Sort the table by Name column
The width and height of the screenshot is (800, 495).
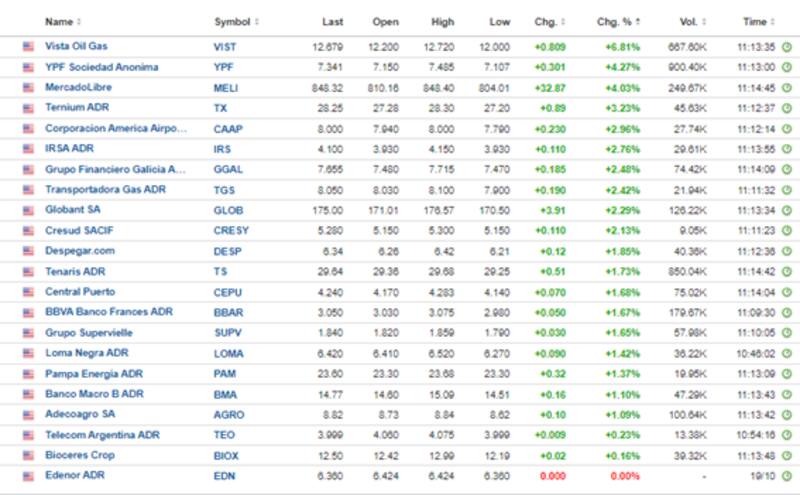(x=62, y=22)
